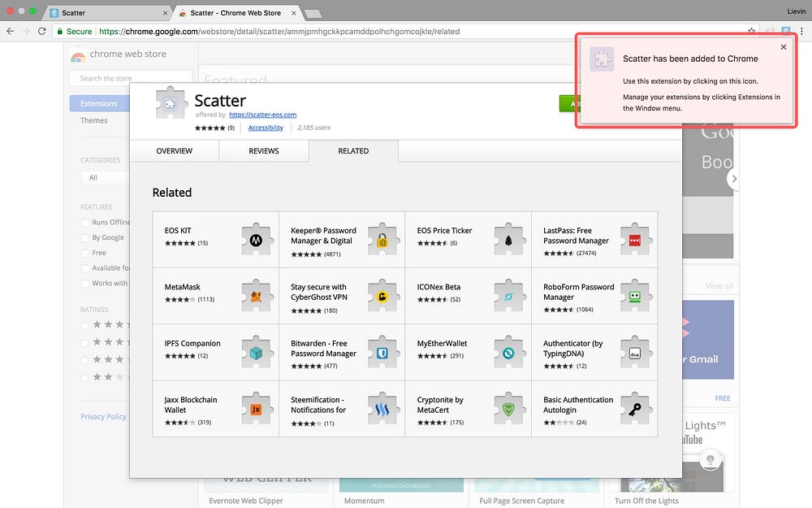Click the browser reload icon
This screenshot has width=812, height=508.
42,31
